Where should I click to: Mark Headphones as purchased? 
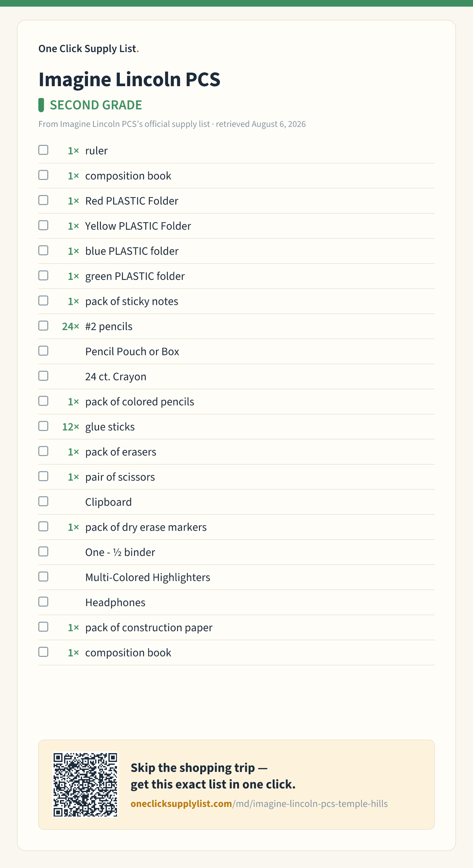click(43, 602)
